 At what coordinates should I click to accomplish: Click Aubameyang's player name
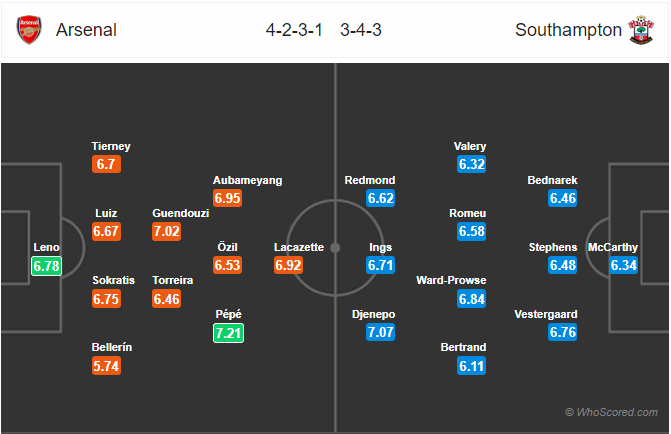pyautogui.click(x=248, y=180)
